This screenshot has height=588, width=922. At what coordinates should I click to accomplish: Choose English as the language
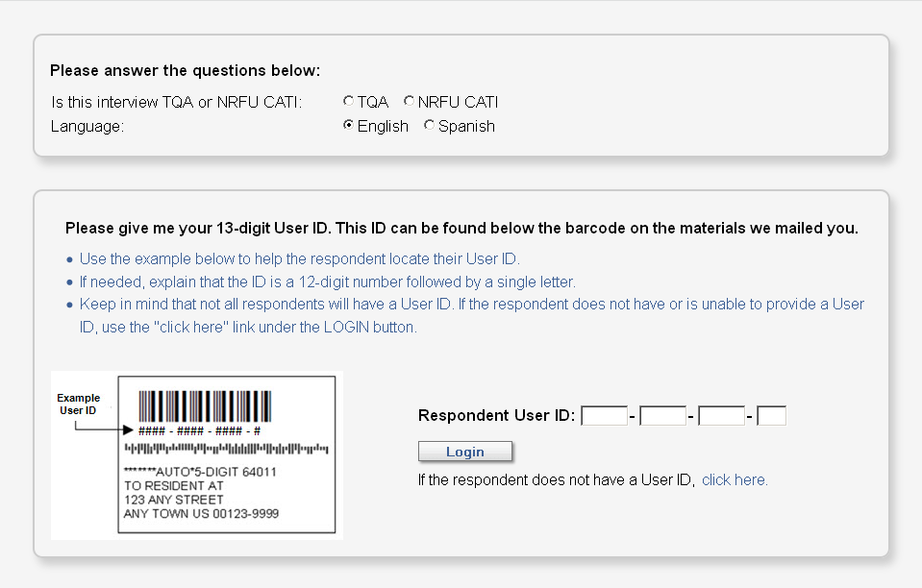click(348, 126)
